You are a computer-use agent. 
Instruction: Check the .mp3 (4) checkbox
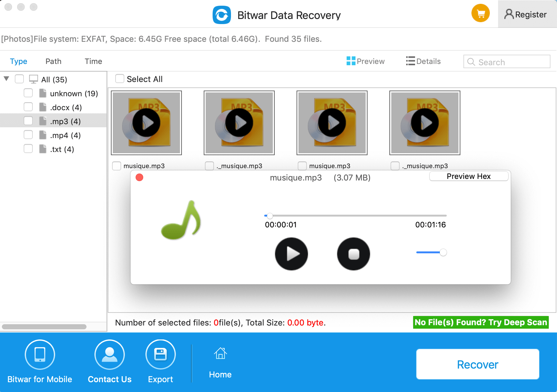pyautogui.click(x=28, y=121)
